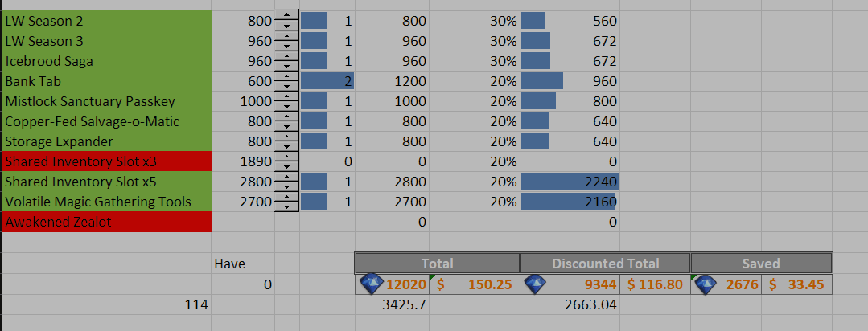Increase quantity spinner for LW Season 2

pos(286,16)
